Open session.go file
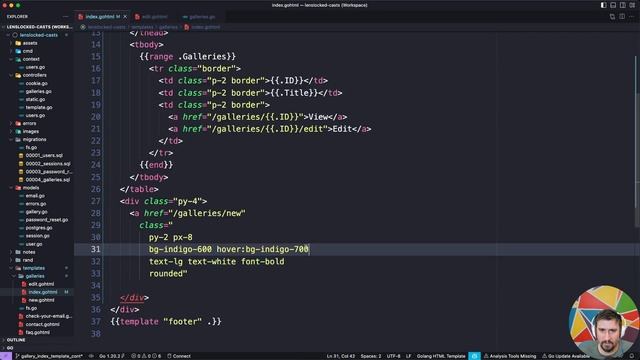The image size is (640, 360). click(x=38, y=236)
